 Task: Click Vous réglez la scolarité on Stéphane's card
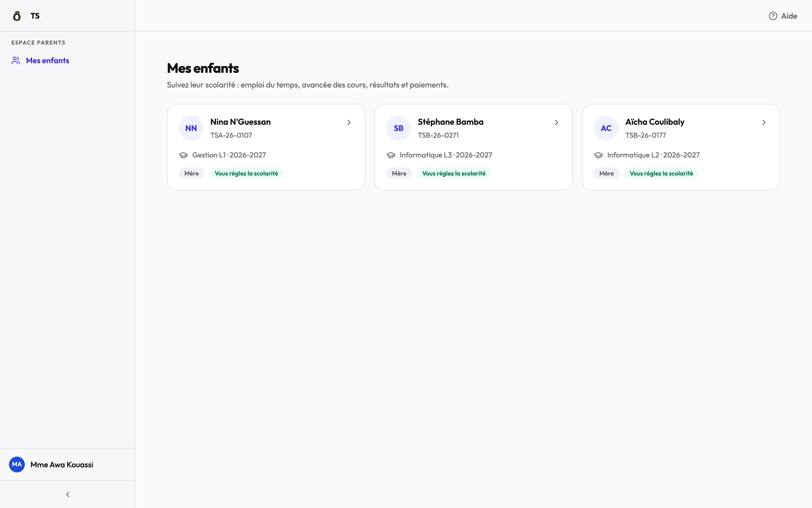coord(454,173)
